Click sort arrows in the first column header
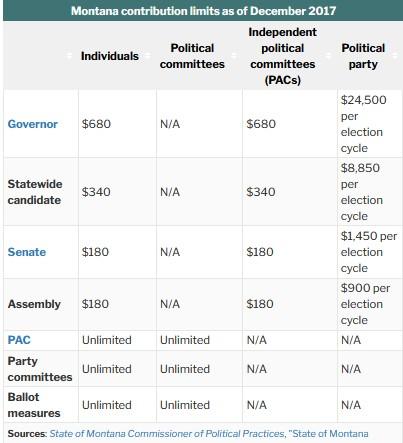This screenshot has height=443, width=403. tap(69, 56)
